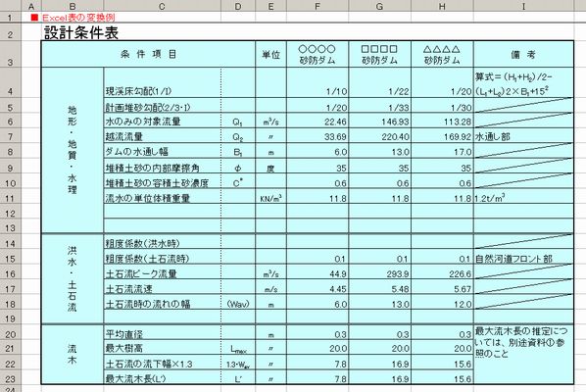Viewport: 586px width, 392px height.
Task: Select column I header
Action: click(523, 6)
